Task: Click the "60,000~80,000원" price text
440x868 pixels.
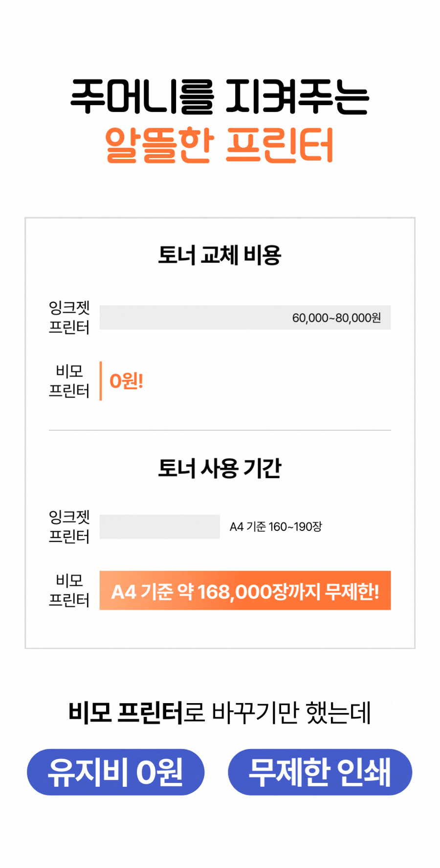Action: click(x=336, y=318)
